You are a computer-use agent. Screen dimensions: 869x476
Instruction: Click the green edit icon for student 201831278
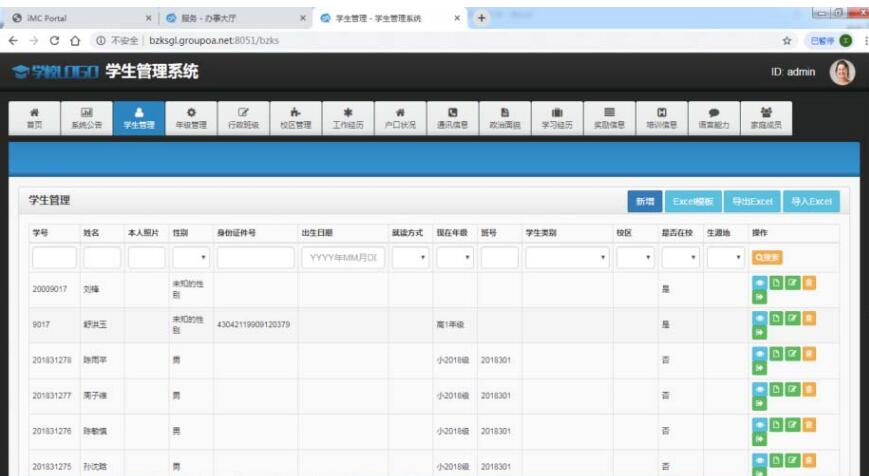tap(793, 354)
